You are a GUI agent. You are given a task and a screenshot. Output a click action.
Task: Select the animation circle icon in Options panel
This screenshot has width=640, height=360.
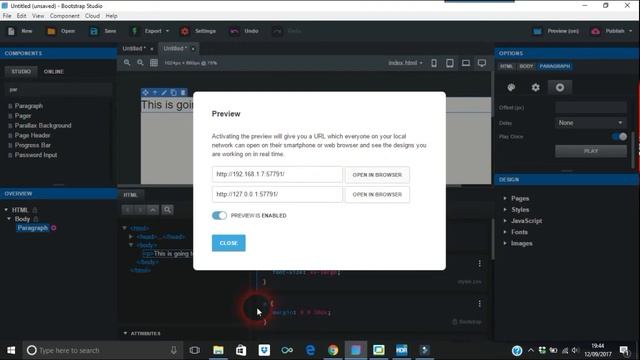(560, 87)
